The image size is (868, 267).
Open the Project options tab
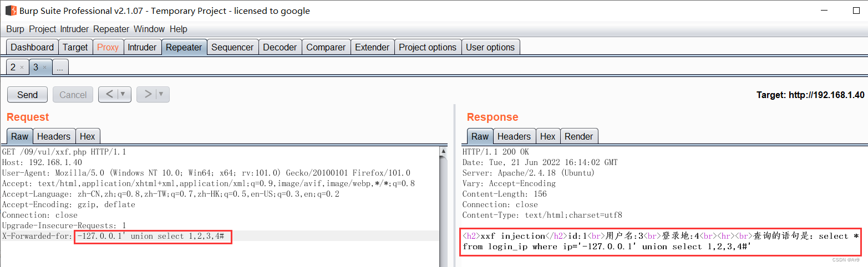[x=428, y=47]
